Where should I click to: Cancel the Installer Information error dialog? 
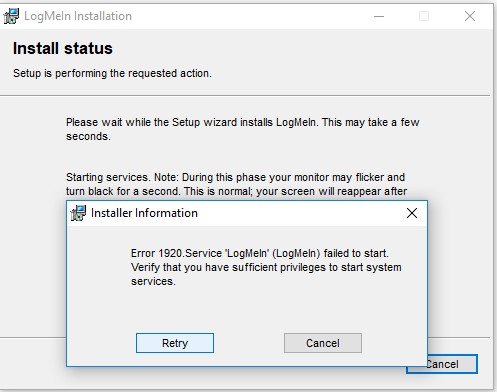323,343
